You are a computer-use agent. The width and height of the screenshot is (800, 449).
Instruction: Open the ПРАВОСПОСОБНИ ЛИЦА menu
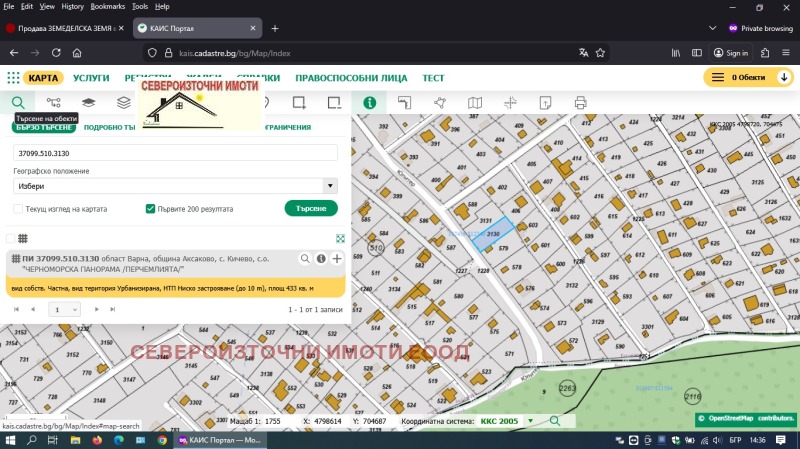[351, 77]
